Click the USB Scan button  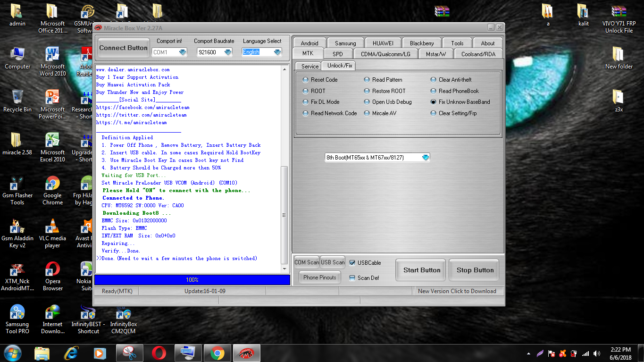(333, 262)
